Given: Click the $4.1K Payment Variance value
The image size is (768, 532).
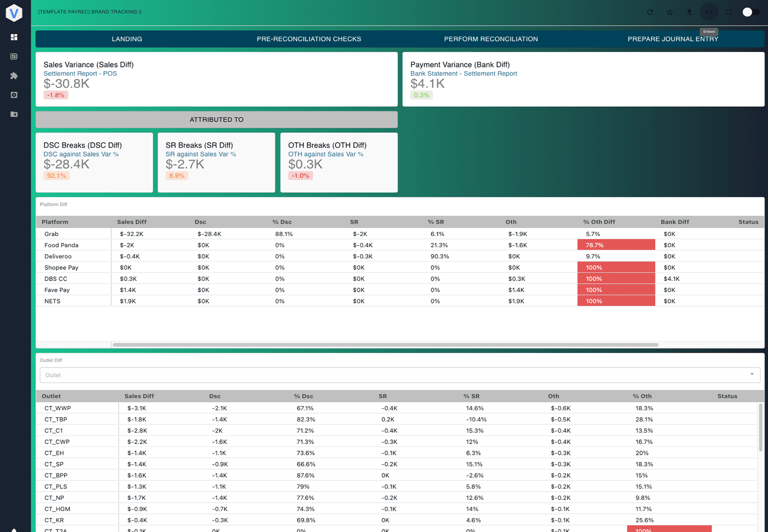Looking at the screenshot, I should point(427,84).
